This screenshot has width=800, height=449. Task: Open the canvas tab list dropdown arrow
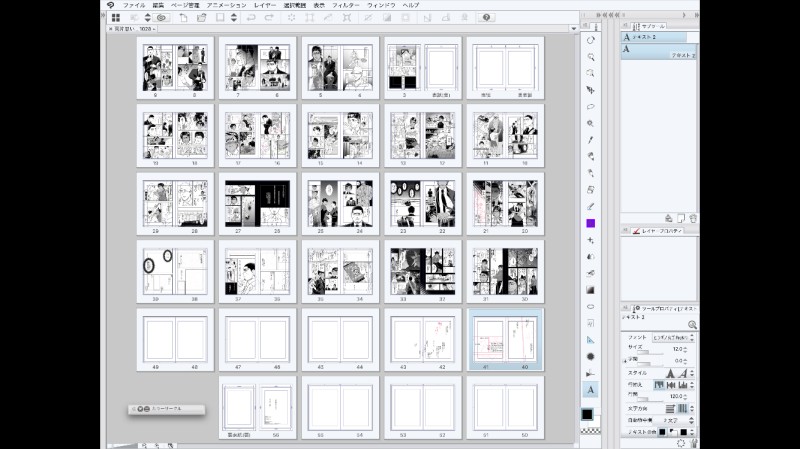[574, 29]
